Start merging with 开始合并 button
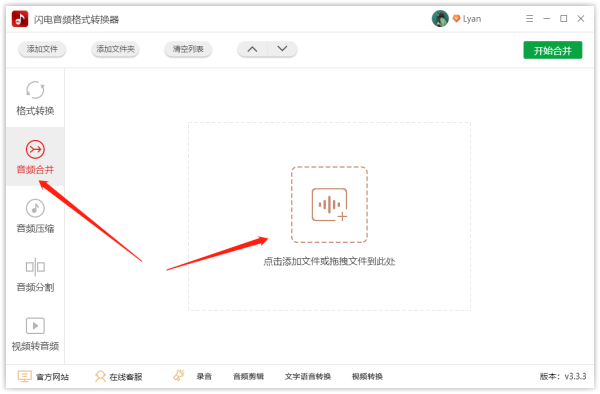Screen dimensions: 600x394 553,50
